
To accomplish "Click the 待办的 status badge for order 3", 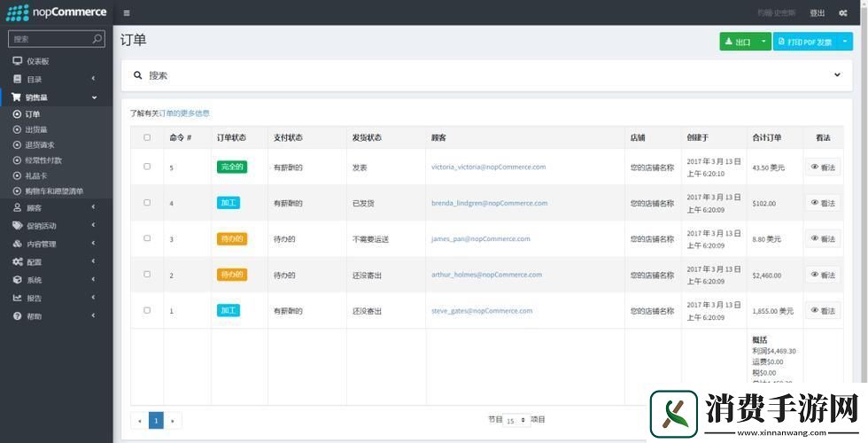I will click(x=231, y=239).
